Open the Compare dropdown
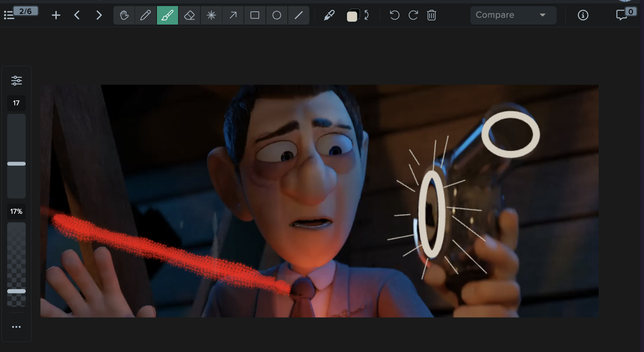 (513, 15)
